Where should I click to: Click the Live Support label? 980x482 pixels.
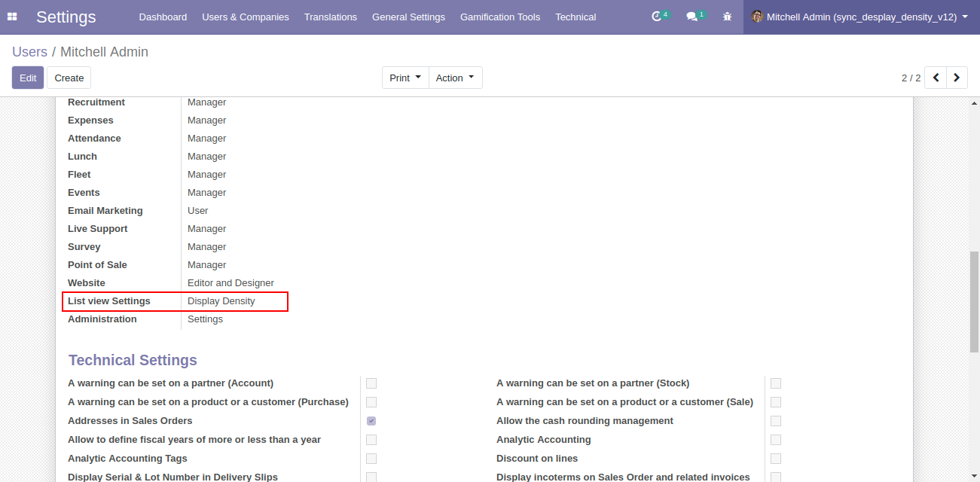pos(98,229)
